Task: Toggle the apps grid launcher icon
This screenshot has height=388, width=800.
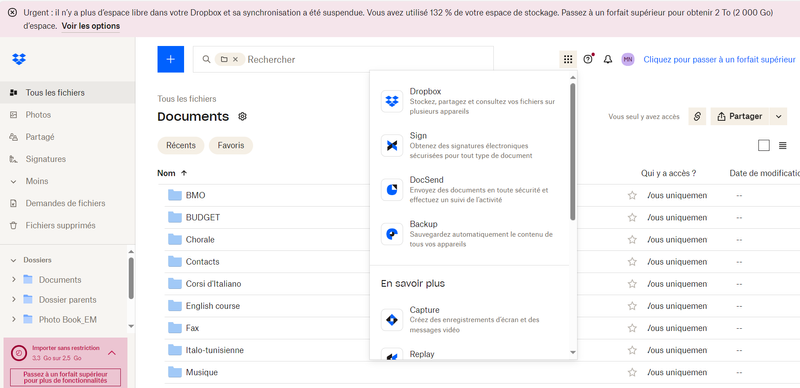Action: click(x=568, y=59)
